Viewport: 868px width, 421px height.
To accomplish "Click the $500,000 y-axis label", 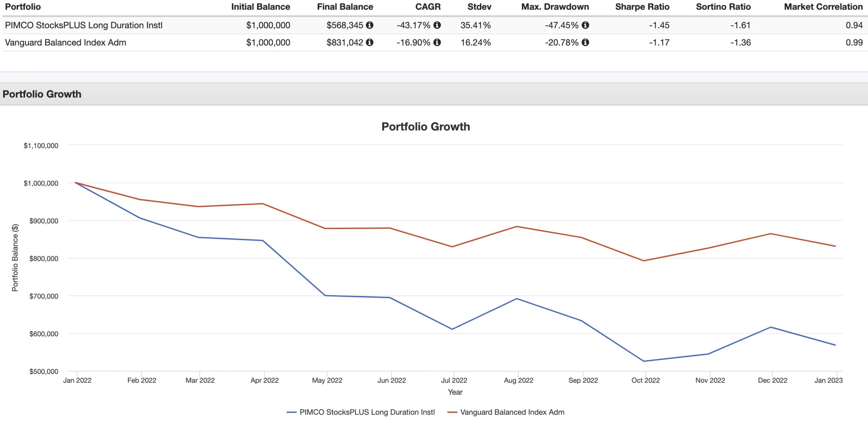I will pos(44,371).
